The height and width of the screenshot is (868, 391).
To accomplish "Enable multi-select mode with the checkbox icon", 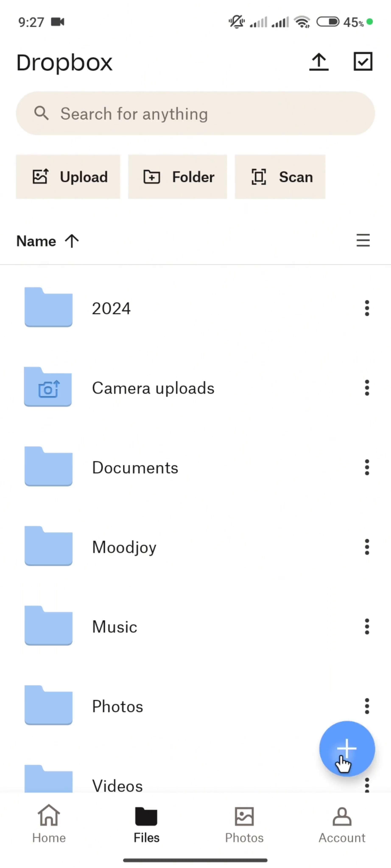I will (x=363, y=62).
